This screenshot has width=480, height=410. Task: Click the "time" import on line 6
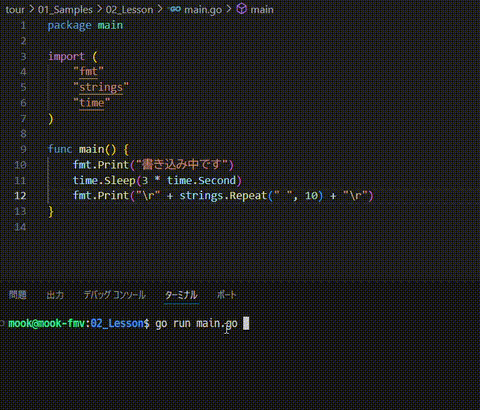tap(92, 103)
